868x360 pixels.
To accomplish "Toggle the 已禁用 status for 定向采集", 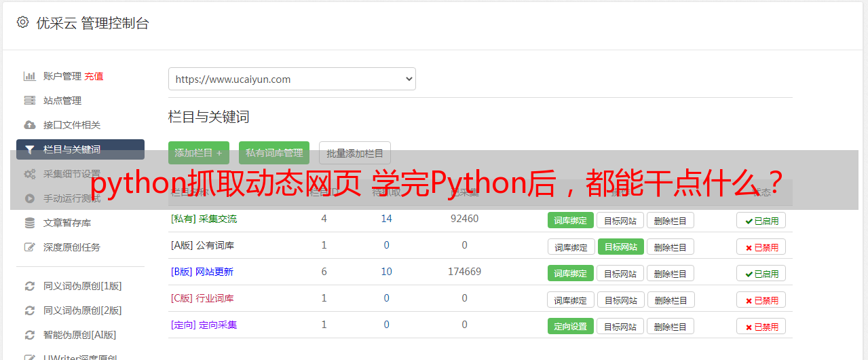I will (761, 326).
